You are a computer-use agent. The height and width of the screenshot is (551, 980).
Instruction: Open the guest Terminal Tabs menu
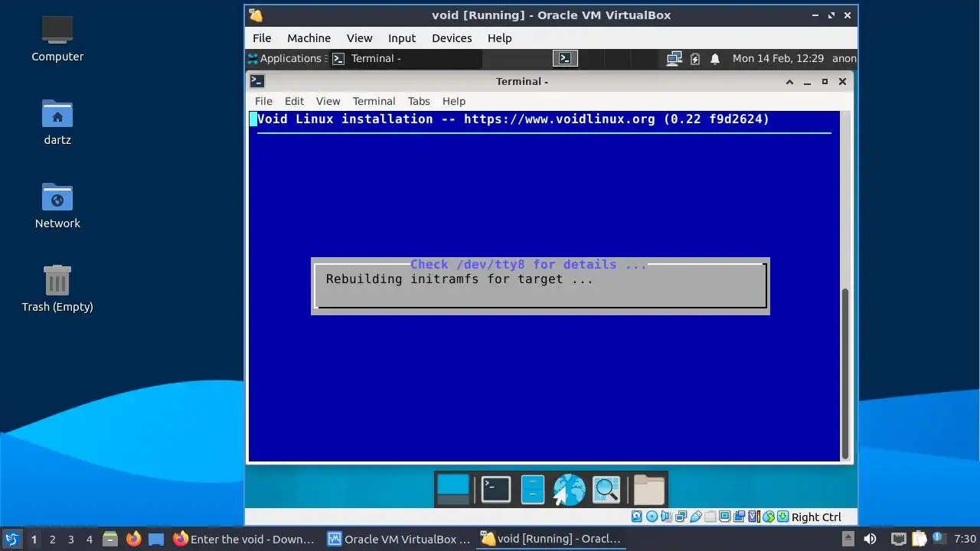(x=419, y=101)
